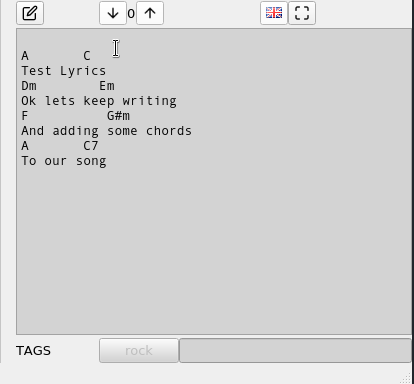Click the blank area below the lyrics
Viewport: 414px width, 384px height.
(213, 250)
